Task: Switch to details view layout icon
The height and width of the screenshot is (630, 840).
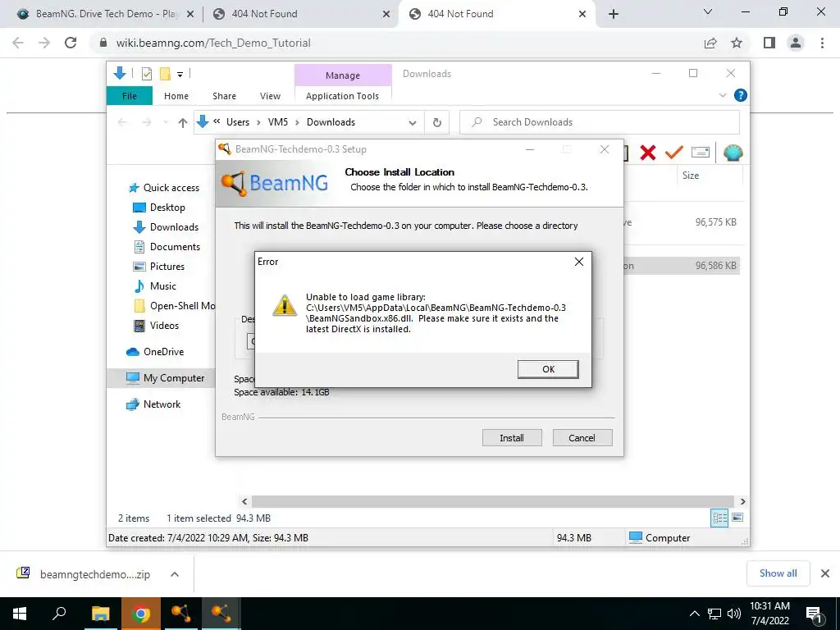Action: 719,518
